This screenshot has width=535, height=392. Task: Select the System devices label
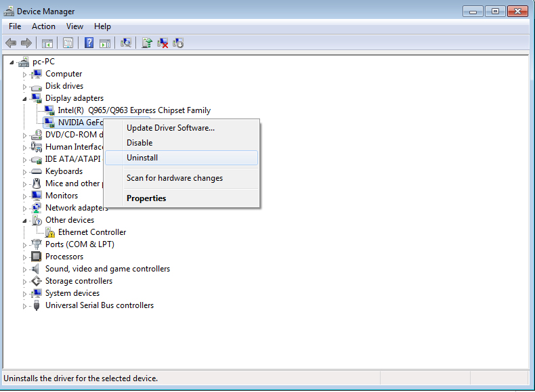tap(72, 293)
